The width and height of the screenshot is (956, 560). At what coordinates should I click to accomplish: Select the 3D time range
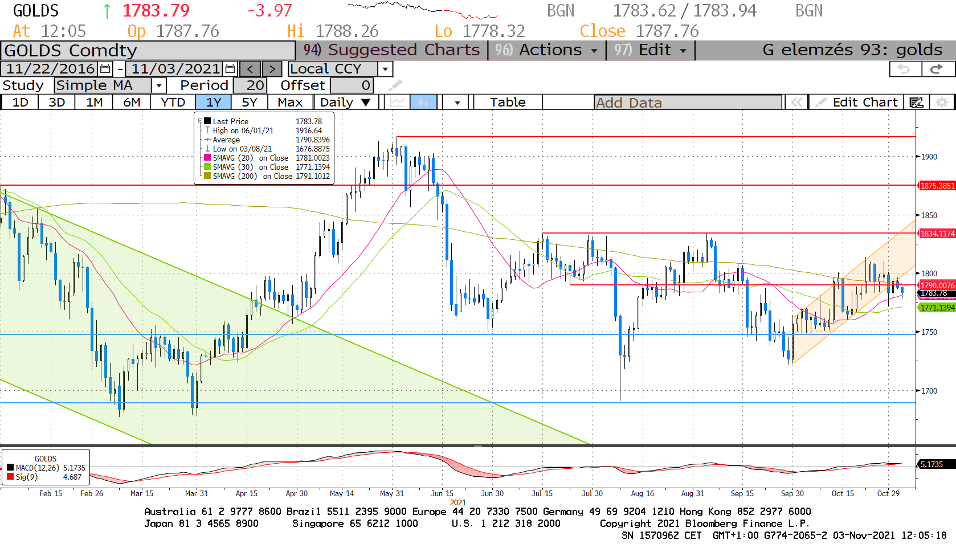(x=56, y=103)
